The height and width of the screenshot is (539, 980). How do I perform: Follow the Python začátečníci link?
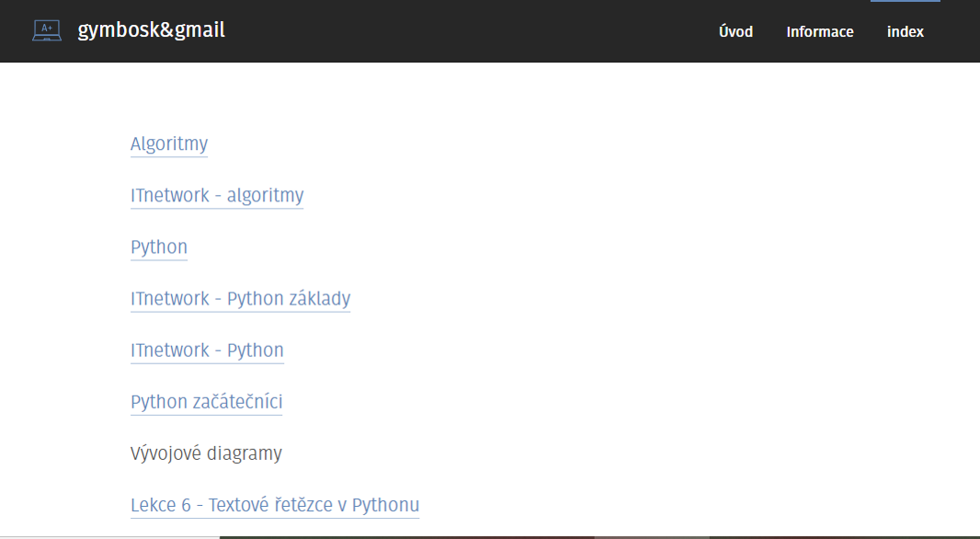(206, 402)
